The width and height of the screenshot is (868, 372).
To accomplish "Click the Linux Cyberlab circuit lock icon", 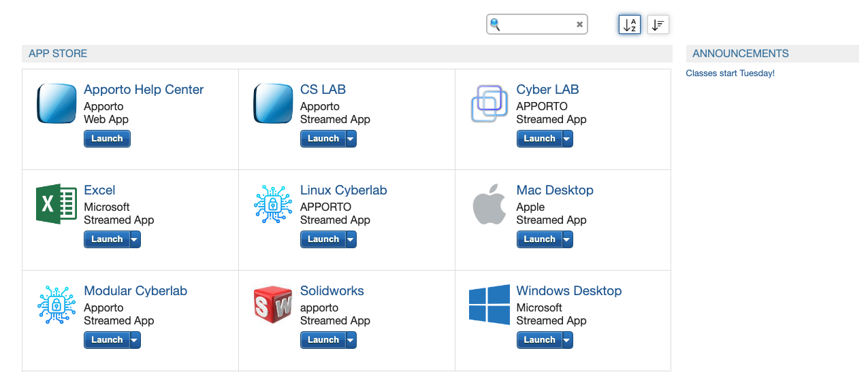I will (x=272, y=204).
